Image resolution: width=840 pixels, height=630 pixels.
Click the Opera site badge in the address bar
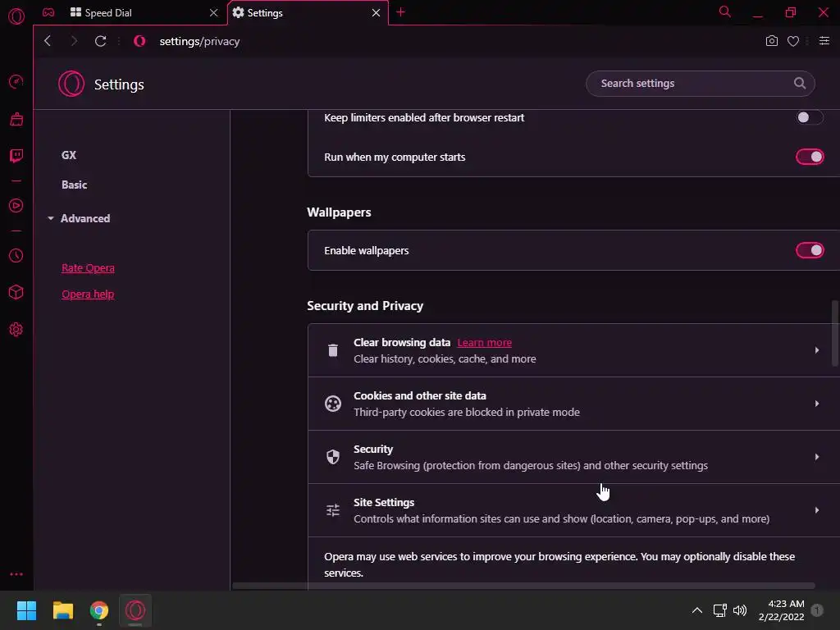point(139,41)
